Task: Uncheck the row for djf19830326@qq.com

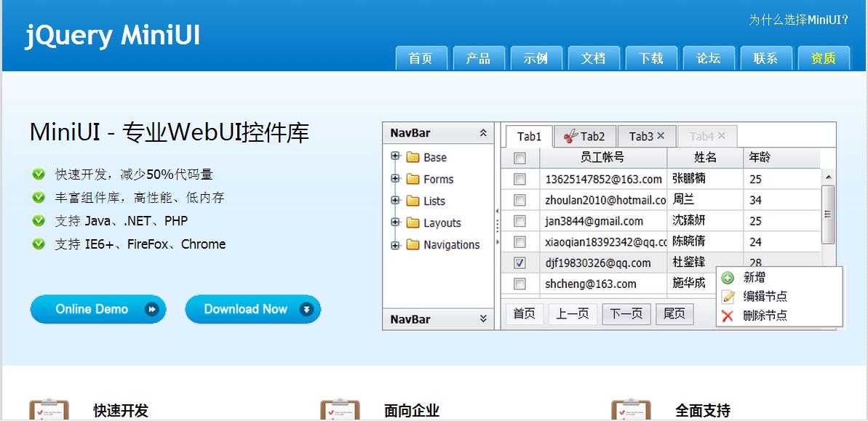Action: click(519, 262)
